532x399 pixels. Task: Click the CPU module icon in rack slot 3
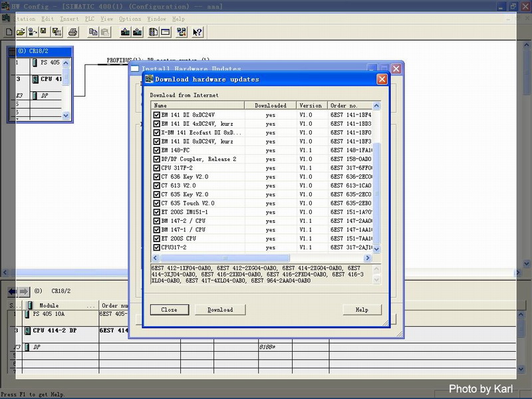(35, 79)
